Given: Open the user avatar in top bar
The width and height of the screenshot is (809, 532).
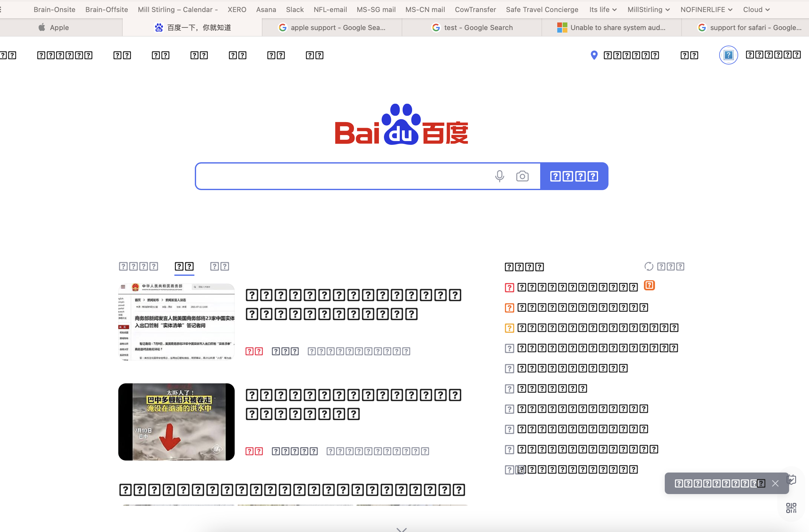Looking at the screenshot, I should (x=728, y=55).
